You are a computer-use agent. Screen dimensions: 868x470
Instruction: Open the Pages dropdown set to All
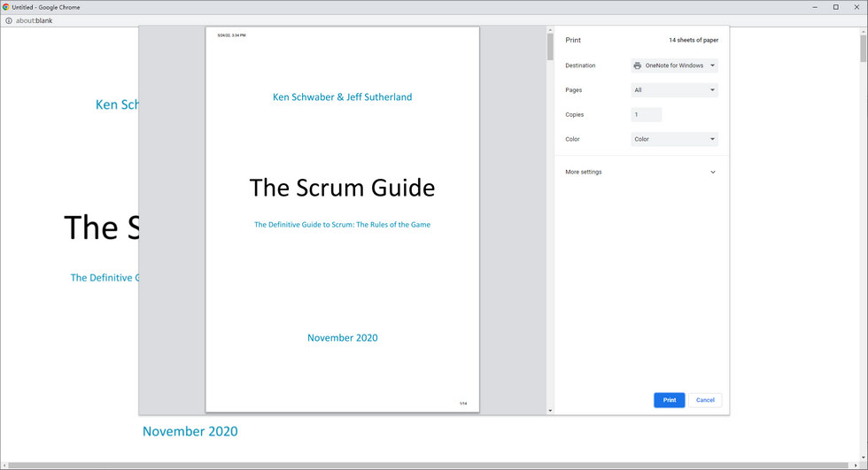(x=674, y=90)
